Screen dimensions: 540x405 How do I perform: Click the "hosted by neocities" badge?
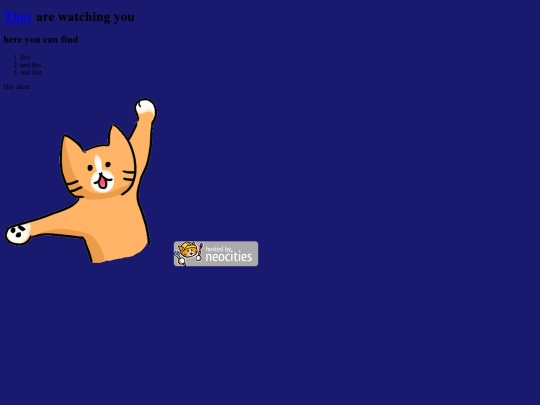(x=216, y=253)
